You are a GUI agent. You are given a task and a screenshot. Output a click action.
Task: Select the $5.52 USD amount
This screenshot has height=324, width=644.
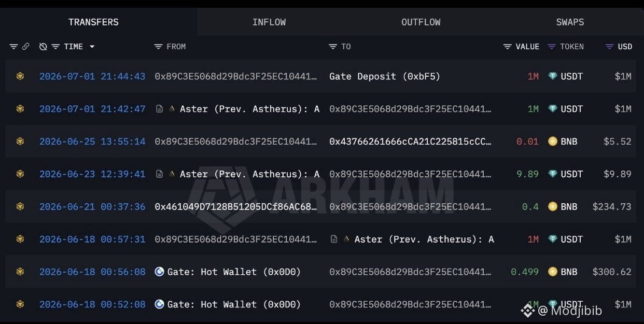point(618,142)
